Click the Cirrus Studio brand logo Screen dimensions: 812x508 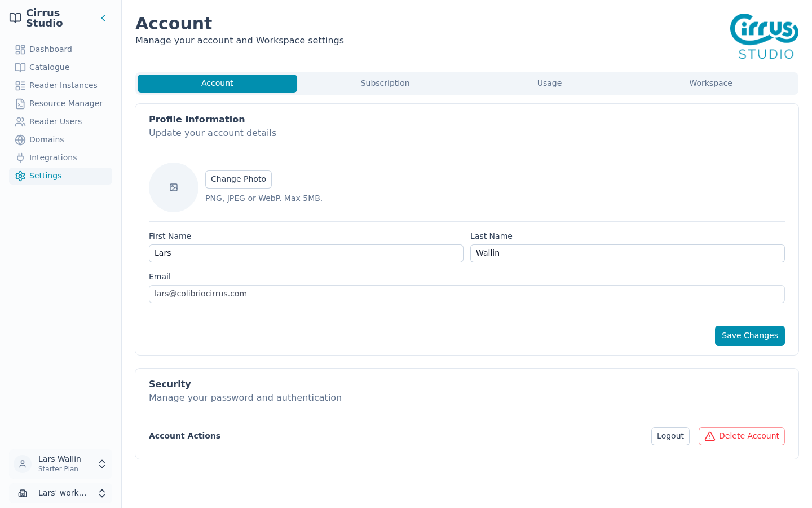point(764,36)
